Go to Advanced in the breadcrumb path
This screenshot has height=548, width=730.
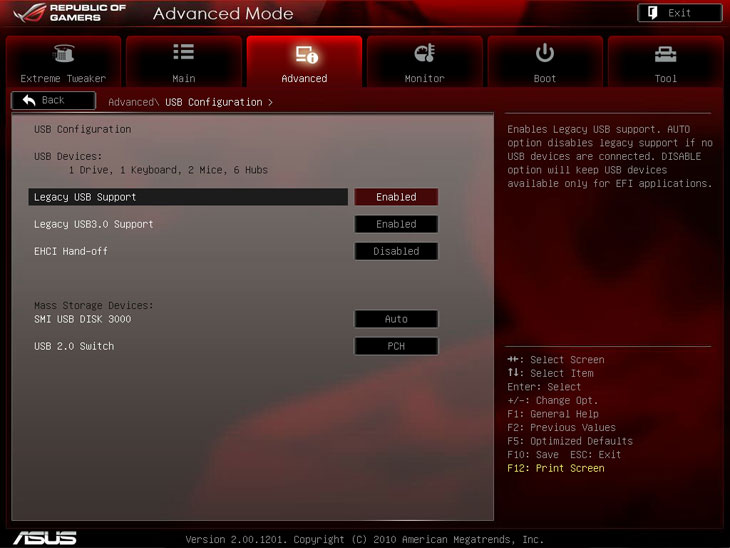tap(130, 102)
